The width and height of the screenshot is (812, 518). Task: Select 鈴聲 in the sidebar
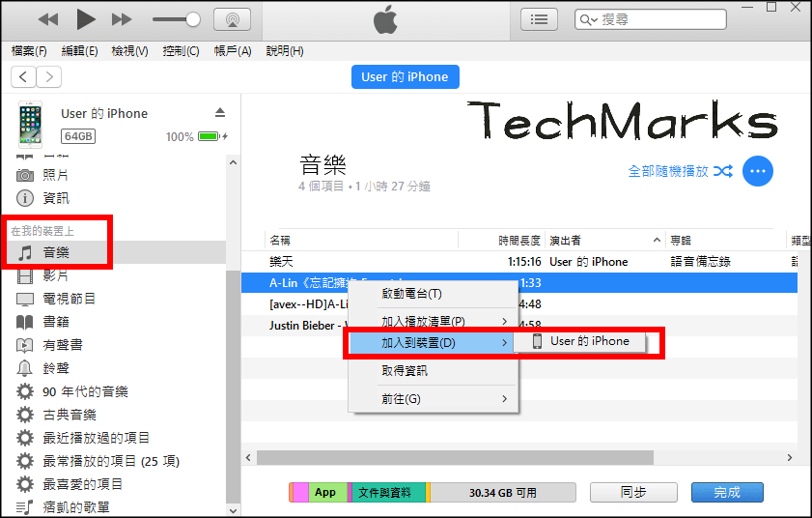click(55, 368)
